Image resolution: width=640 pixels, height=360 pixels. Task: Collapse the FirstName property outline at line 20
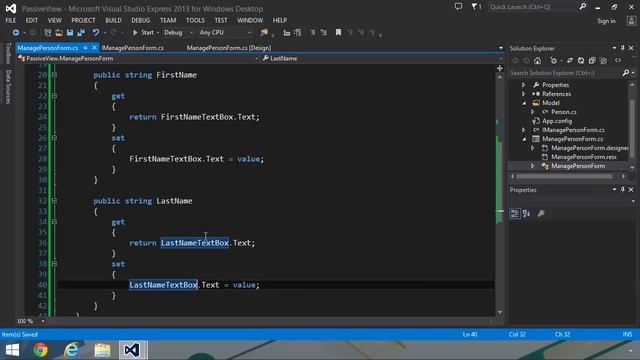54,75
